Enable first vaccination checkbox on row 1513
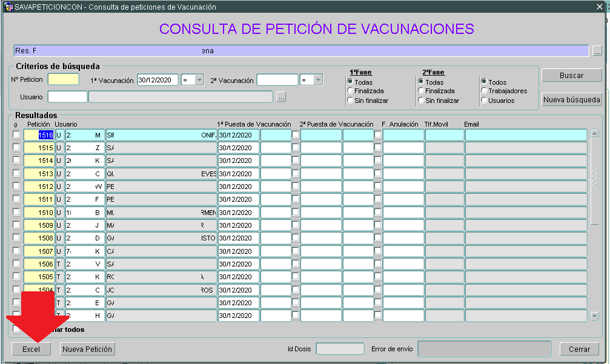This screenshot has height=364, width=610. click(x=296, y=173)
